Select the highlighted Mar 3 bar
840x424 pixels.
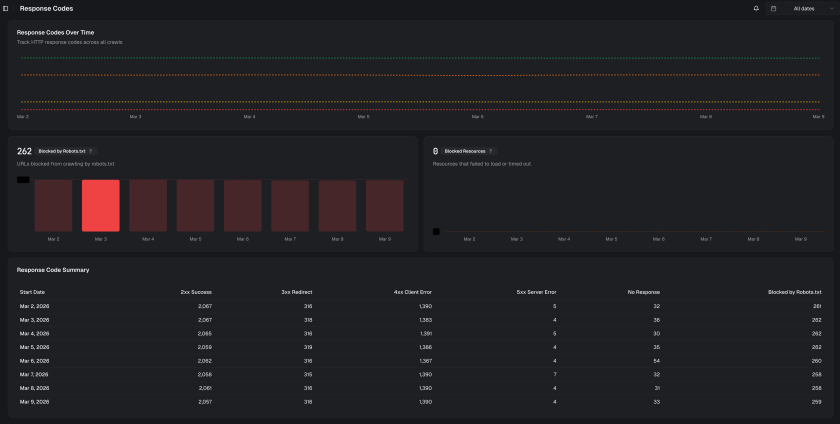tap(100, 206)
